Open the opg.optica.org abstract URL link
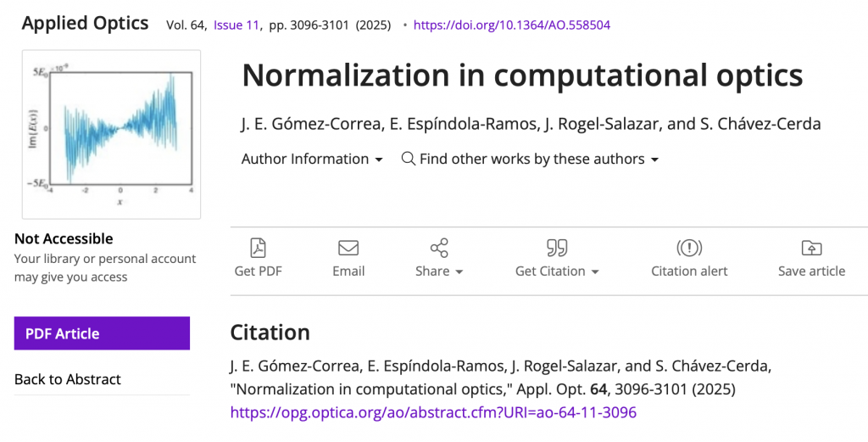This screenshot has width=868, height=442. (433, 412)
